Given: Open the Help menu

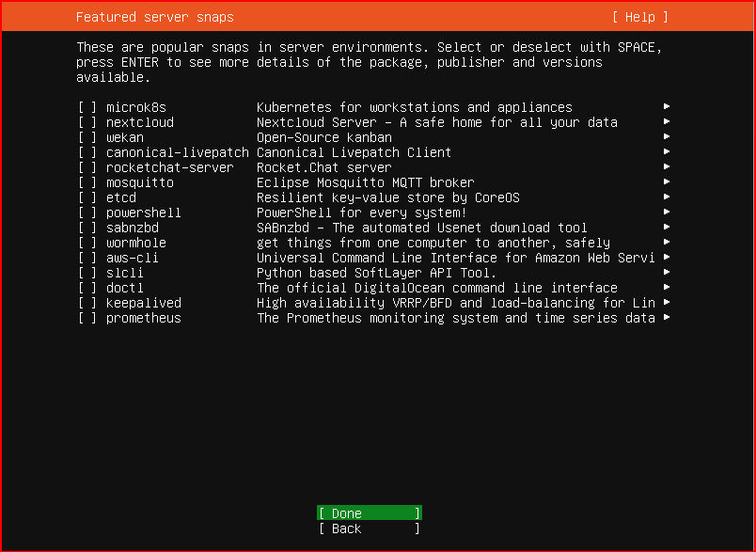Looking at the screenshot, I should pos(640,17).
